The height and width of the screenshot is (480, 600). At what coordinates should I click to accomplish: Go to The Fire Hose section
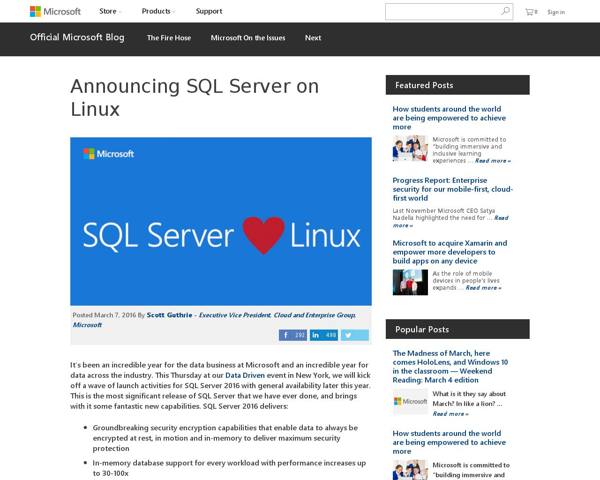(169, 38)
